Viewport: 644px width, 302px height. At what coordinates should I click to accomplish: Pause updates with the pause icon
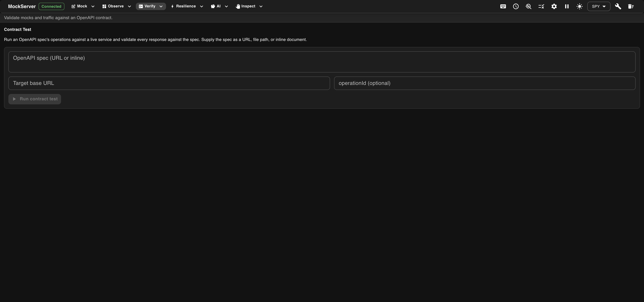pyautogui.click(x=567, y=7)
